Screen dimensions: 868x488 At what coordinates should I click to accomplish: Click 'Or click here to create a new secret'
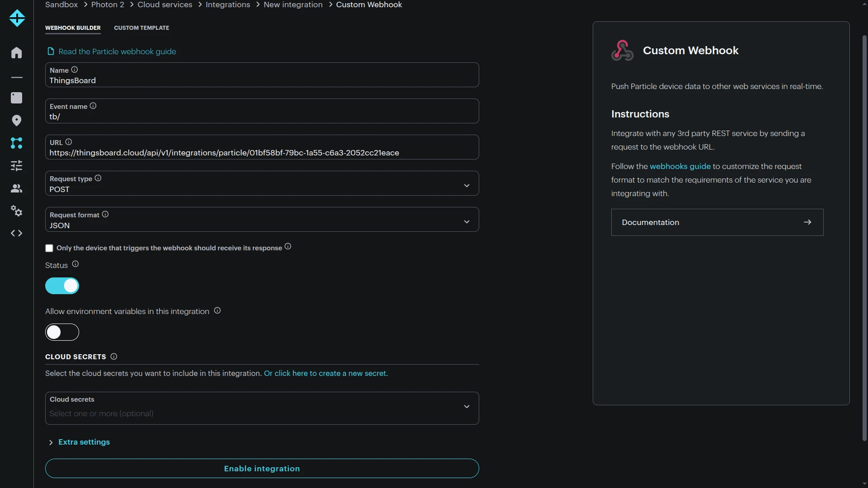pos(326,373)
